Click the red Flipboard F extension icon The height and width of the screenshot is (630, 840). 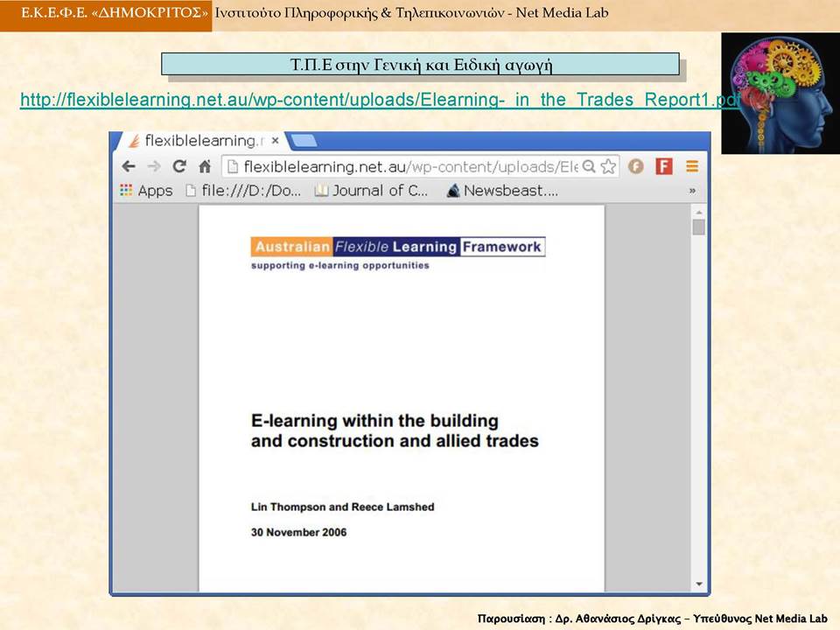664,166
